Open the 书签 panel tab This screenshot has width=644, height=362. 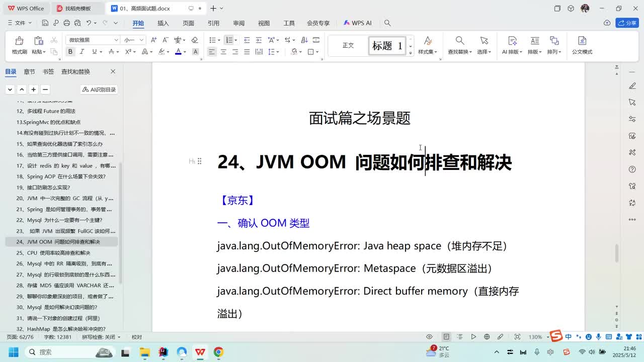(x=48, y=72)
